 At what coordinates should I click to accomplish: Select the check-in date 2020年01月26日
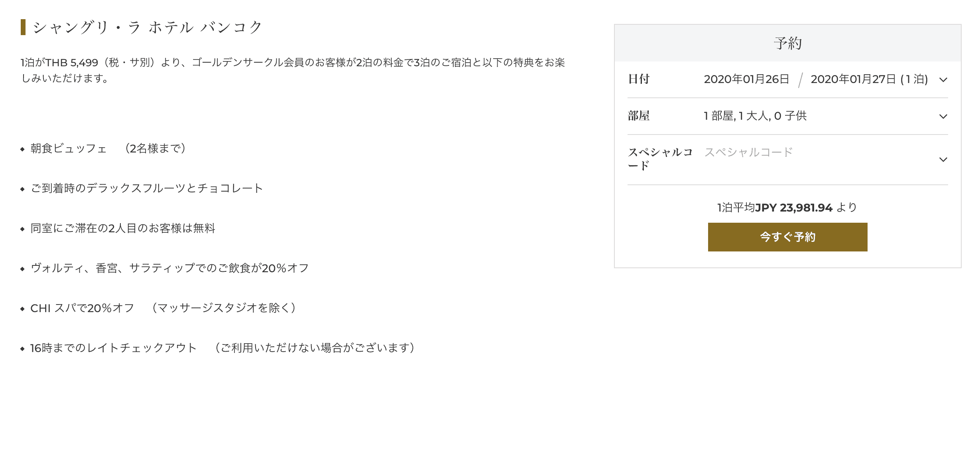[x=746, y=79]
